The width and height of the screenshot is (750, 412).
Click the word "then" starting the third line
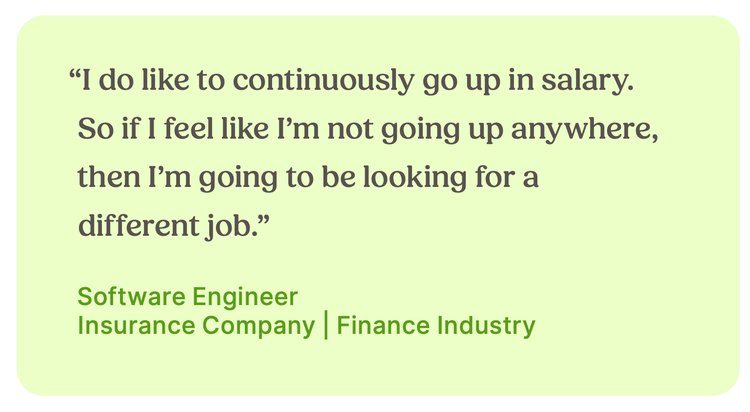109,177
